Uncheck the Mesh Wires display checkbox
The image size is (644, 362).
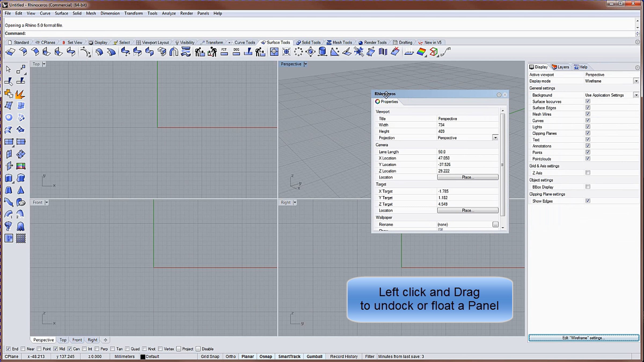click(588, 114)
